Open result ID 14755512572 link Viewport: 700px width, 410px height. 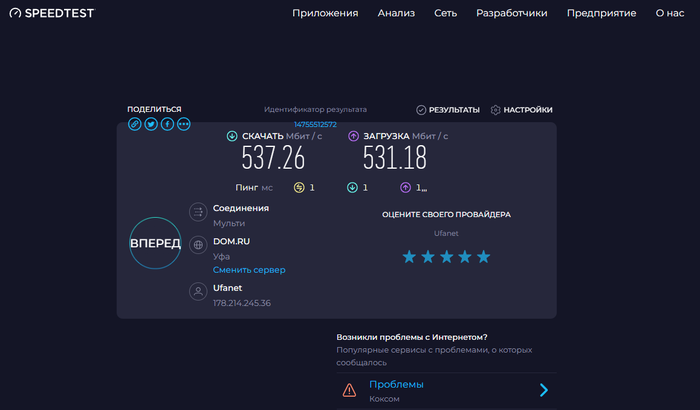pos(315,124)
